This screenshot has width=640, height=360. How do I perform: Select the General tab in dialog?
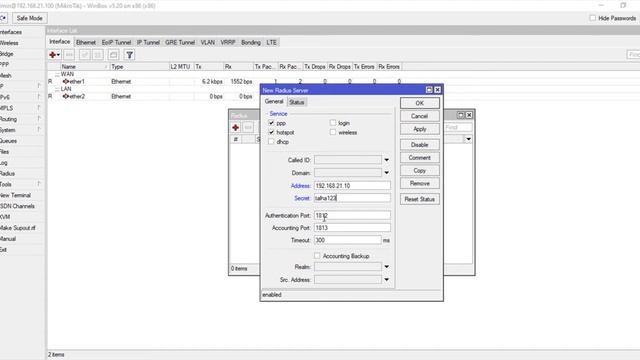point(274,102)
